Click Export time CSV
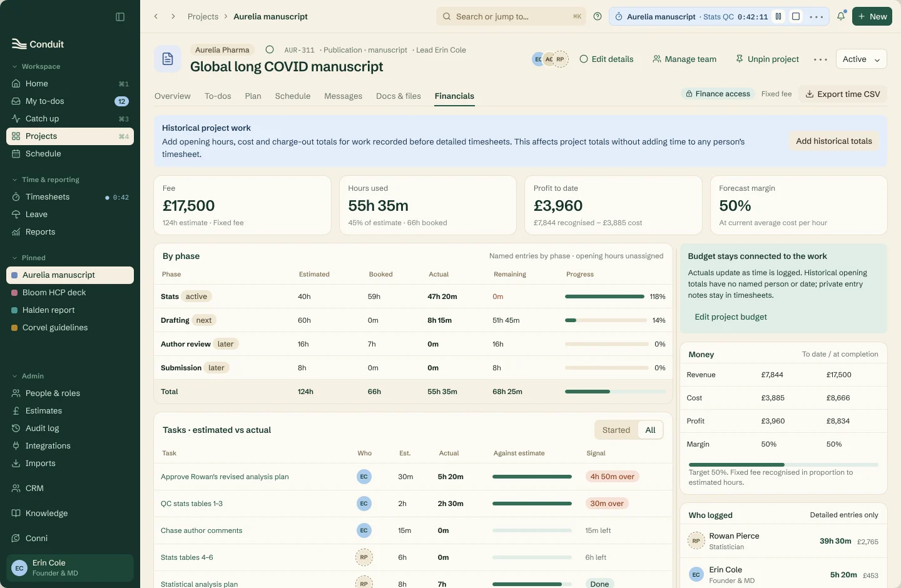 843,94
